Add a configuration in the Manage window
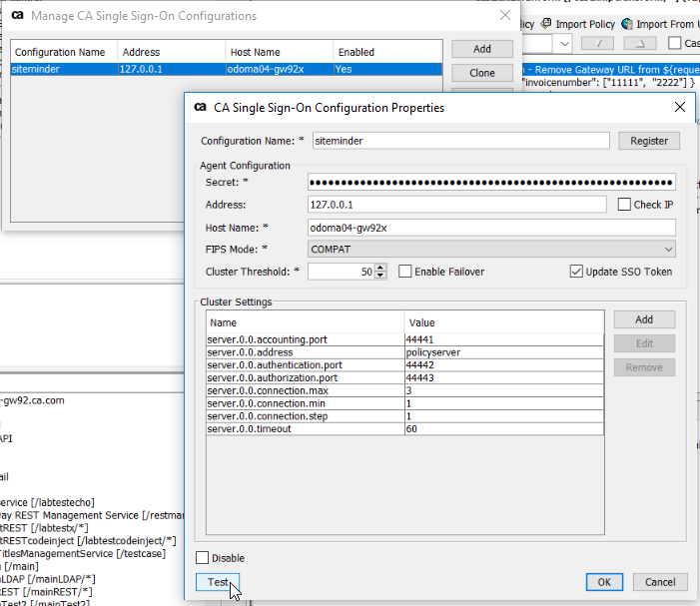 (482, 49)
